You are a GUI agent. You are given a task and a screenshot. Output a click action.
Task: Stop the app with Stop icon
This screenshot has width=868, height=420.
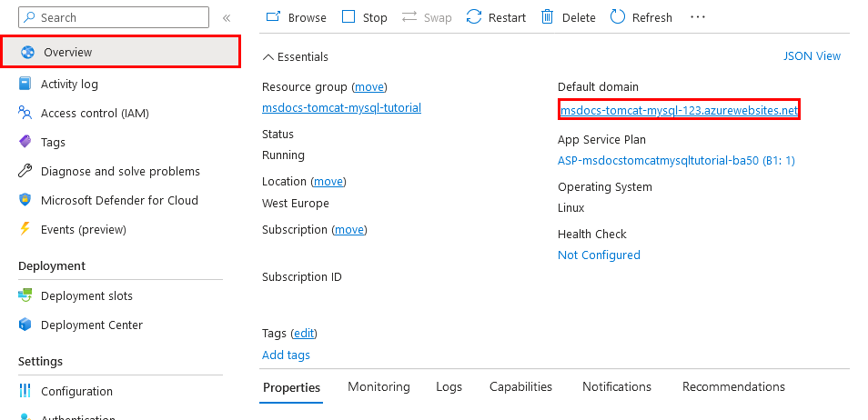pyautogui.click(x=348, y=17)
